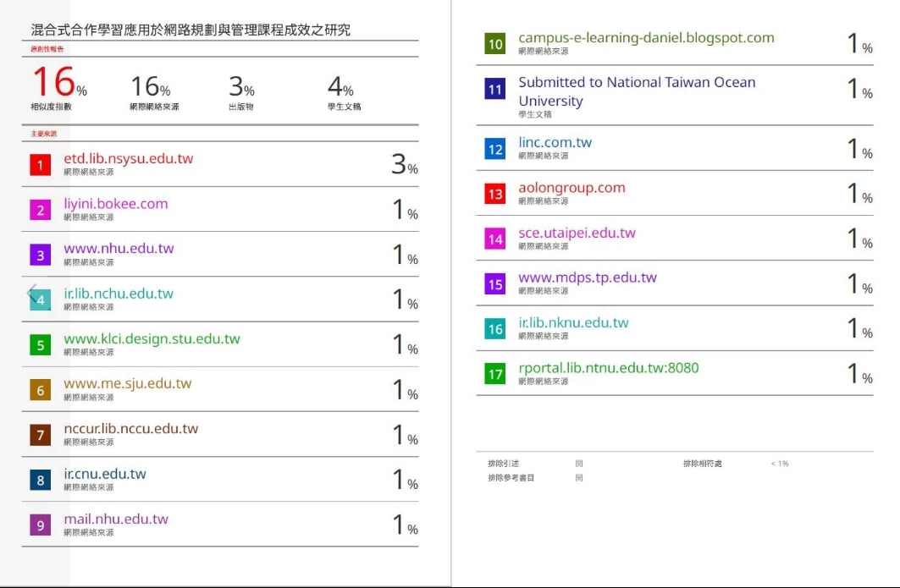Open the liyini.bokee.com source link

pyautogui.click(x=116, y=204)
